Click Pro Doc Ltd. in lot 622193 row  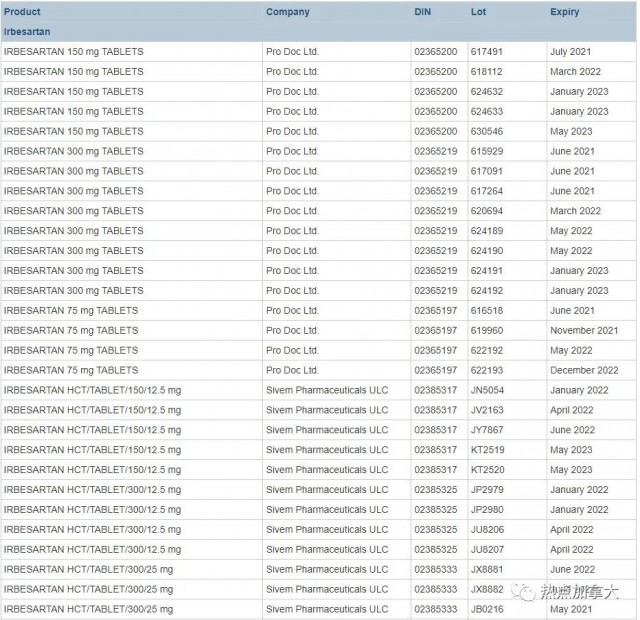(x=292, y=370)
